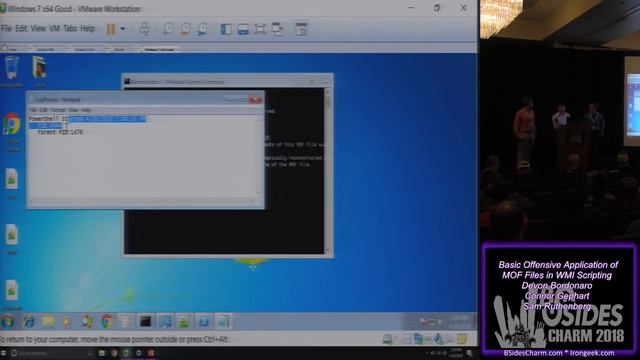Open the power options dropdown arrow beside pause

click(122, 29)
